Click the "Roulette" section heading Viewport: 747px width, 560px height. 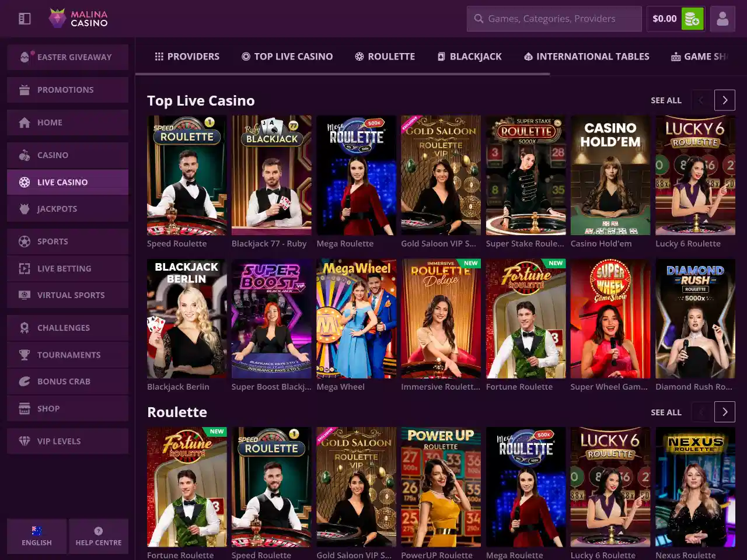(177, 412)
